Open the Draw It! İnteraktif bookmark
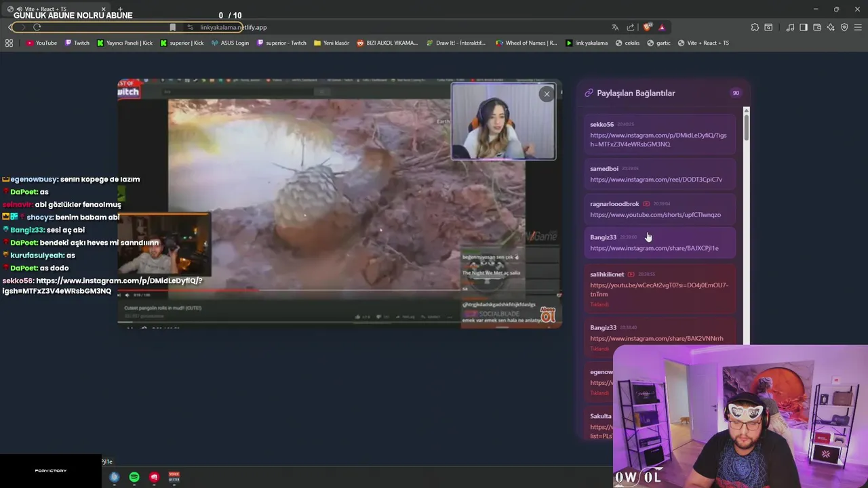 (456, 43)
